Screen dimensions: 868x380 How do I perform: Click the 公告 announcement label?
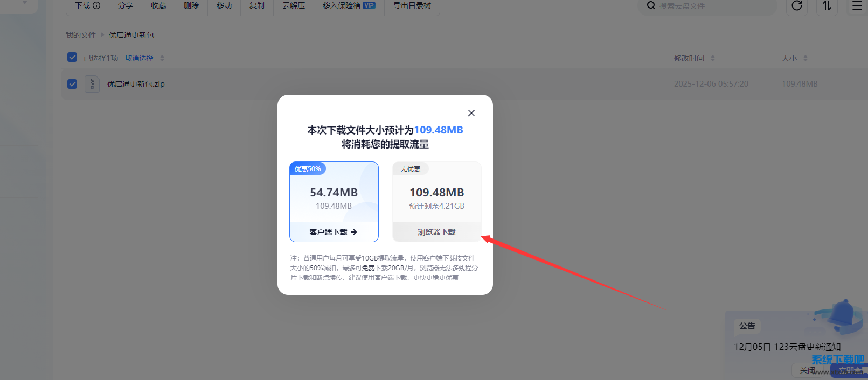tap(747, 326)
